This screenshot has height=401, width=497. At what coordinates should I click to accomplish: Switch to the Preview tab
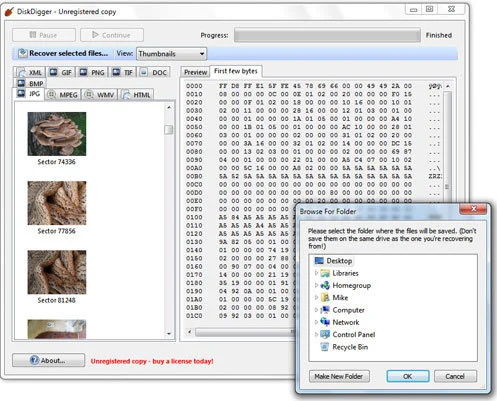point(195,72)
